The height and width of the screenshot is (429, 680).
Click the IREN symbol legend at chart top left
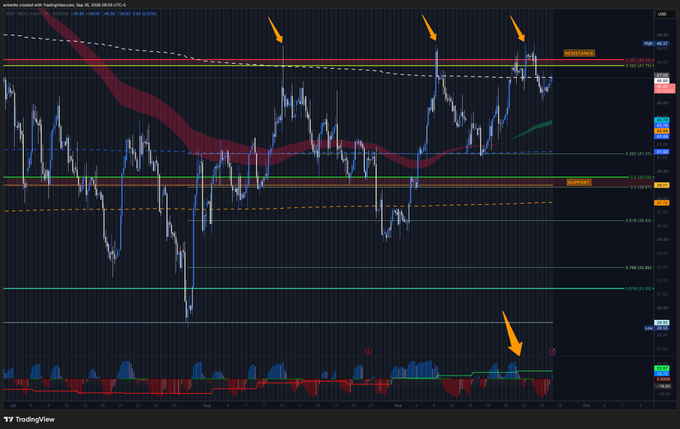coord(36,14)
